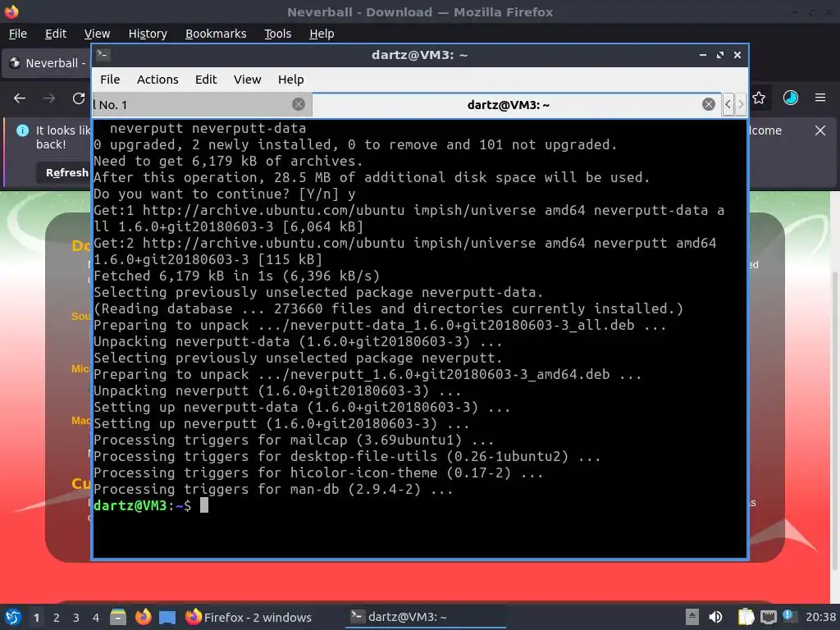Open the Firefox History menu

click(148, 34)
